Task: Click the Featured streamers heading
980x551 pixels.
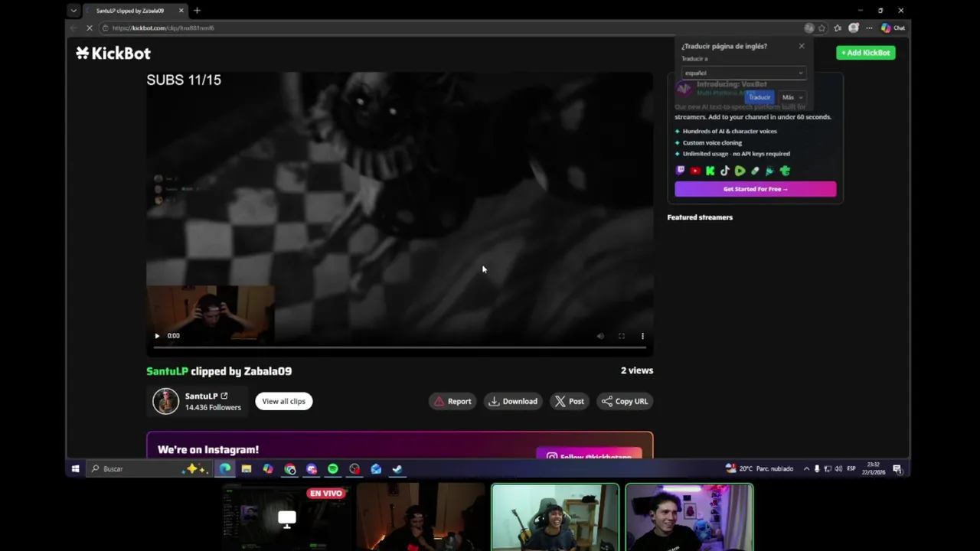Action: coord(700,217)
